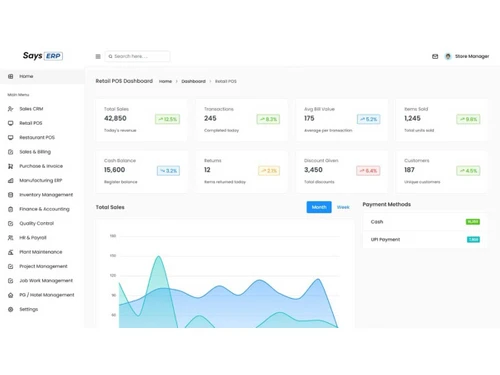
Task: Click the Inventory Management database icon
Action: click(11, 195)
